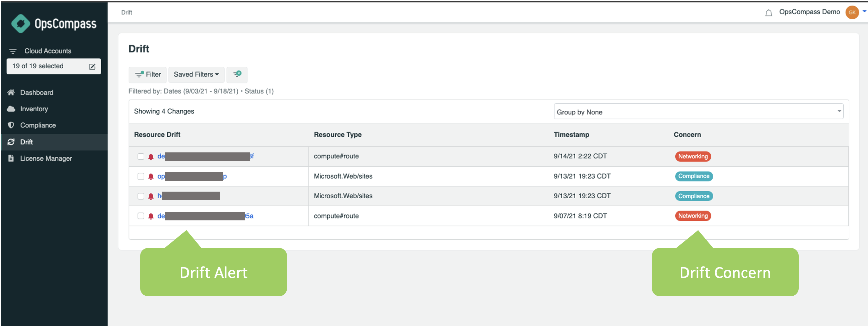The image size is (868, 326).
Task: Click the Cloud Accounts filter lines icon
Action: pos(13,51)
